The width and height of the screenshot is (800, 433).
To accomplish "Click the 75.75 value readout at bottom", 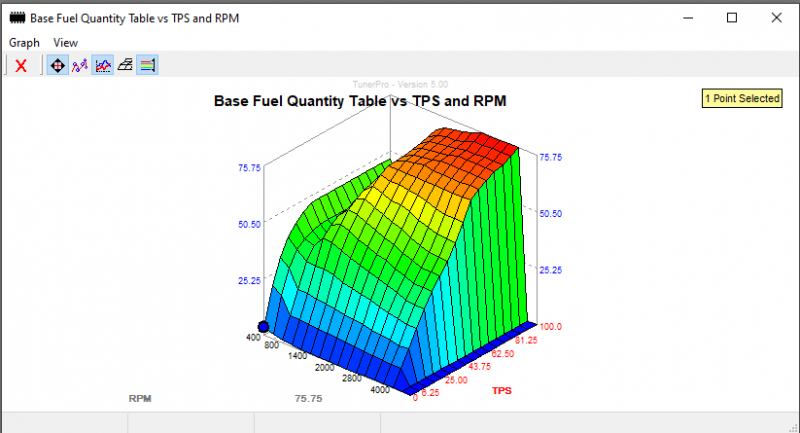I will pos(308,398).
